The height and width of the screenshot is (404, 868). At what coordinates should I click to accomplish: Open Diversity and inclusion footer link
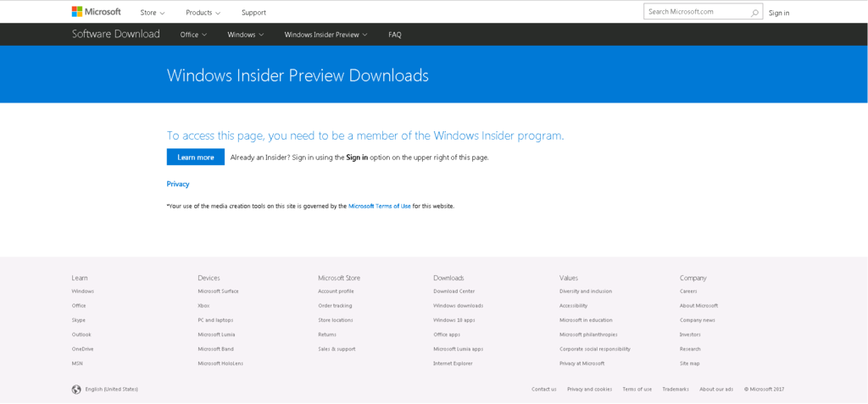586,291
